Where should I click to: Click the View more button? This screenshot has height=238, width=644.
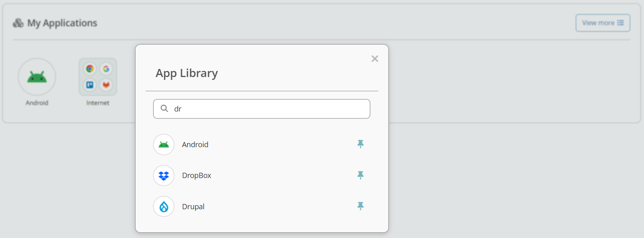pyautogui.click(x=603, y=23)
